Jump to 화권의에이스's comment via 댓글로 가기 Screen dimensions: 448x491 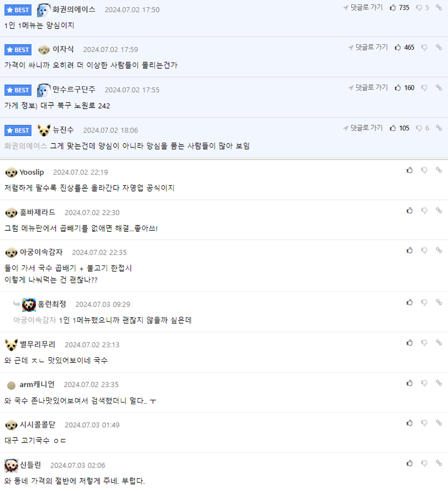(363, 7)
